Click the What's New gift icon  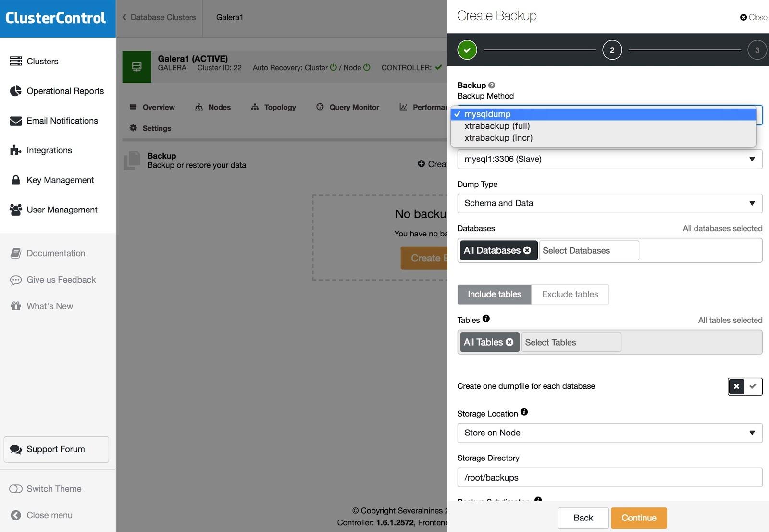click(x=16, y=306)
